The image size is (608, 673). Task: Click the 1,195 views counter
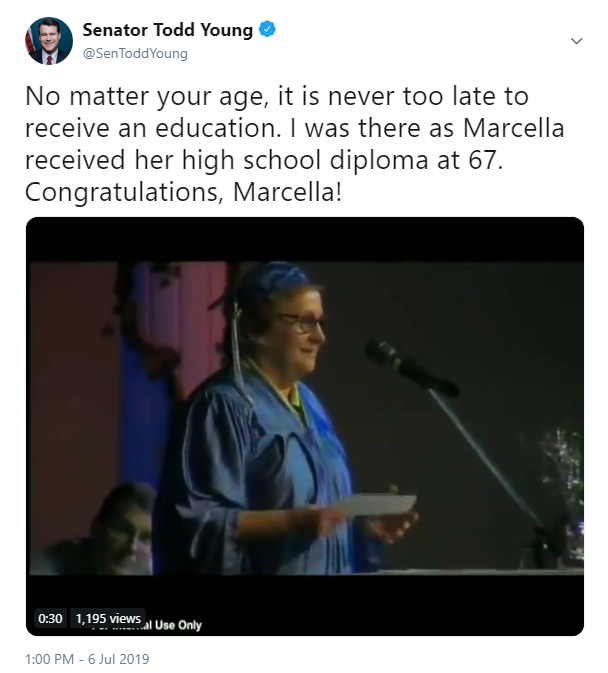pyautogui.click(x=108, y=618)
